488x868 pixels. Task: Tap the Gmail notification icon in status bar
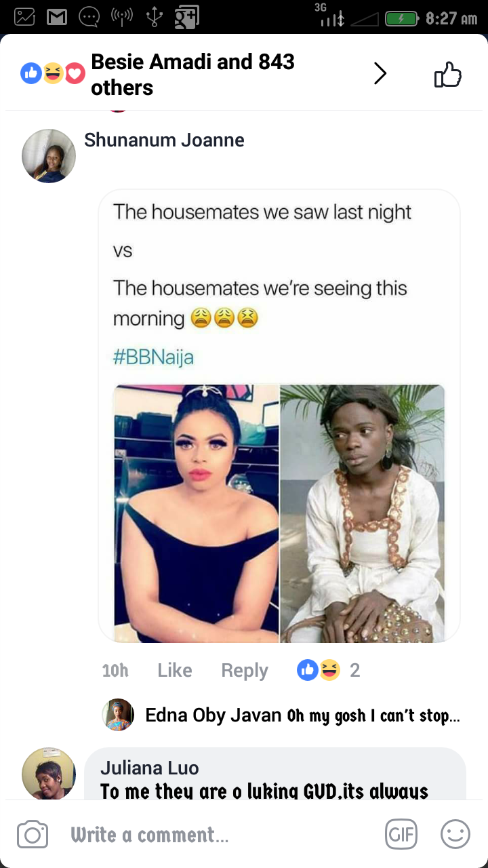[57, 18]
